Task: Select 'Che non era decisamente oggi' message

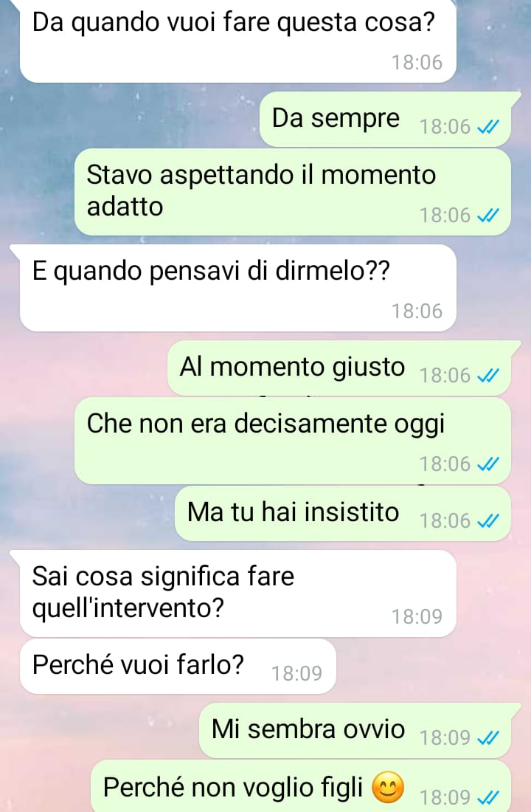Action: click(293, 441)
